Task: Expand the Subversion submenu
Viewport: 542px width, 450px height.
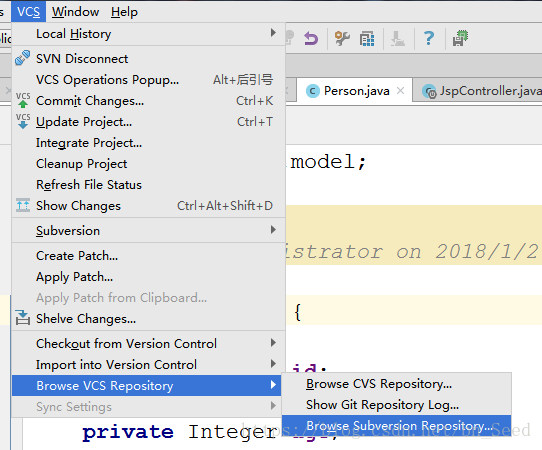Action: coord(149,231)
